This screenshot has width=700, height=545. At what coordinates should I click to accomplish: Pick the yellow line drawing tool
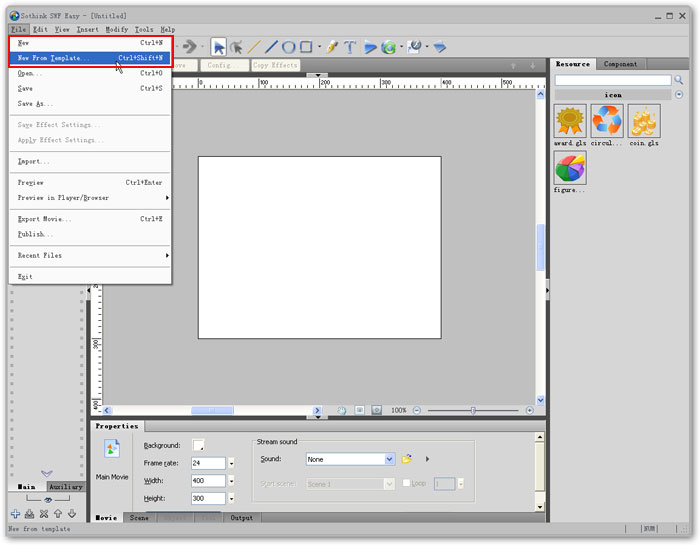coord(254,47)
